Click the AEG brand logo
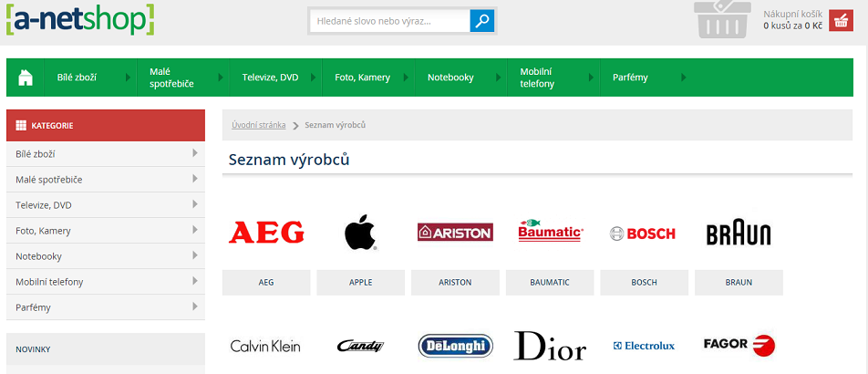Screen dimensions: 868x374 (x=266, y=233)
